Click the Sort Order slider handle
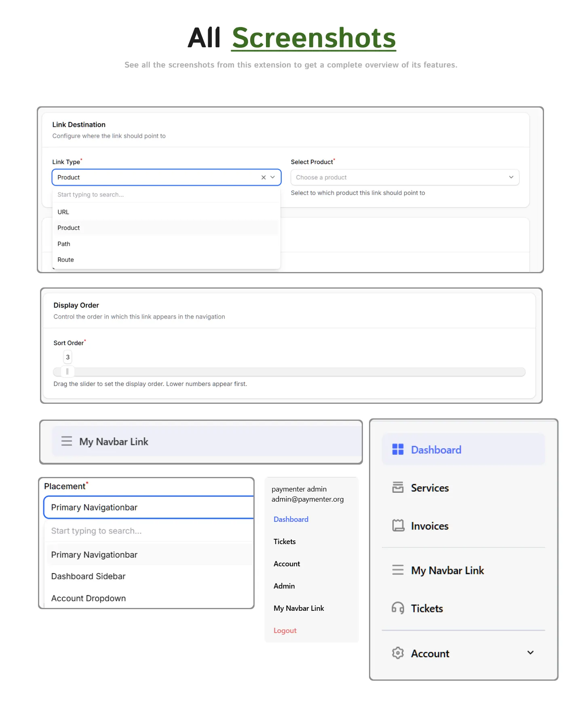This screenshot has width=582, height=728. coord(67,371)
